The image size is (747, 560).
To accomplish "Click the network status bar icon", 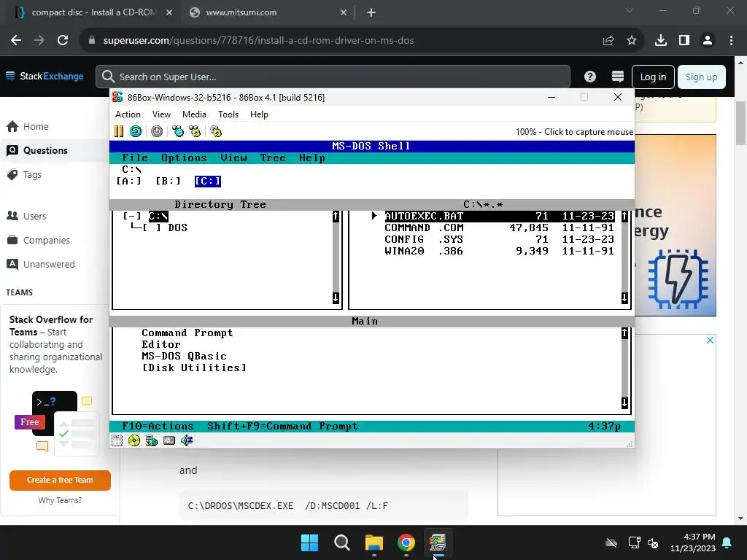I will pyautogui.click(x=152, y=440).
